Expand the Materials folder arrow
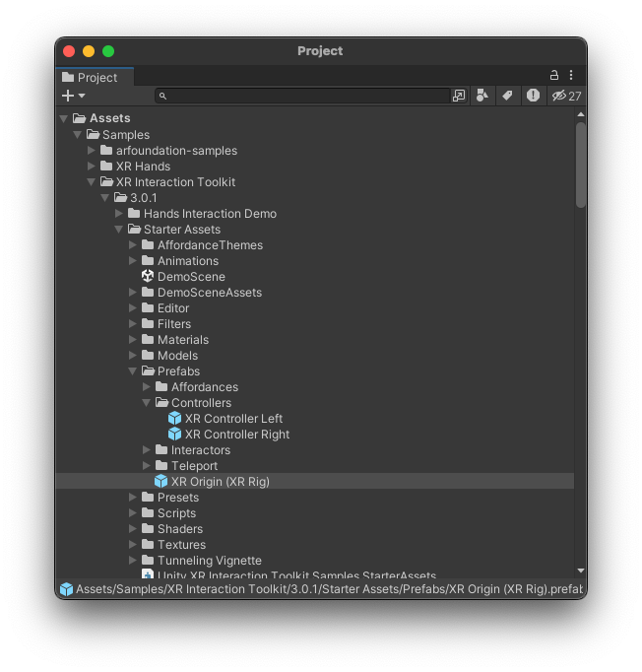This screenshot has width=642, height=672. coord(132,339)
